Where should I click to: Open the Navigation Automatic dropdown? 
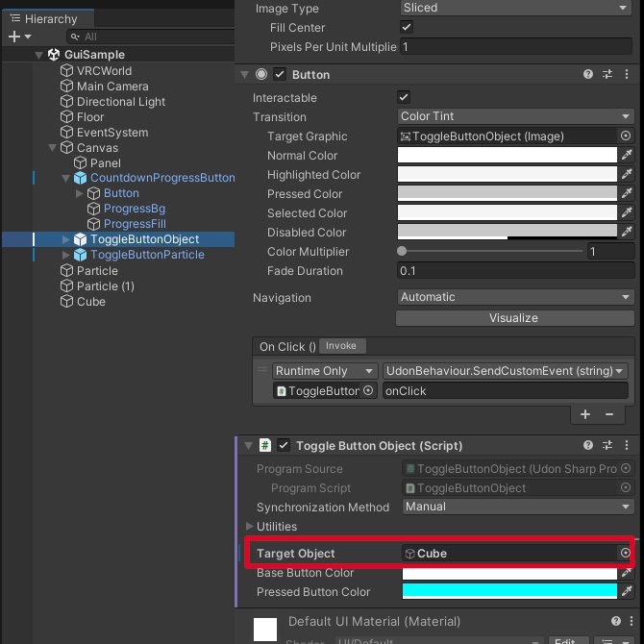514,298
